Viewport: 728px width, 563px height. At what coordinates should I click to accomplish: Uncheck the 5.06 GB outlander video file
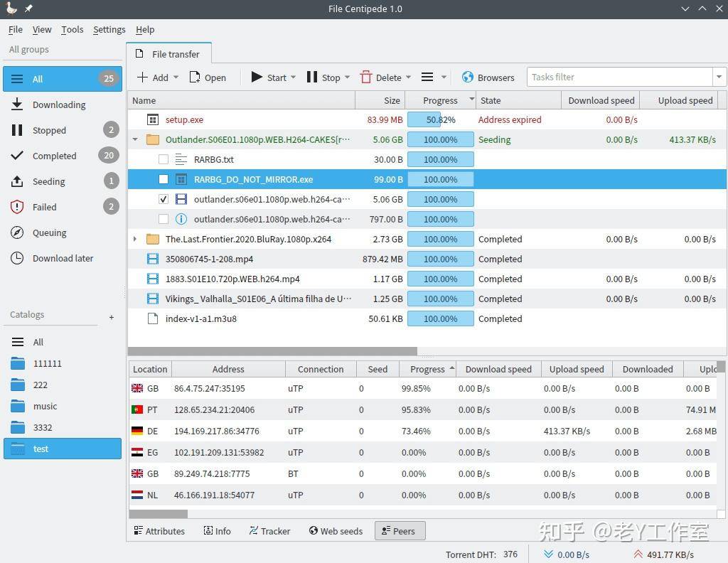164,199
